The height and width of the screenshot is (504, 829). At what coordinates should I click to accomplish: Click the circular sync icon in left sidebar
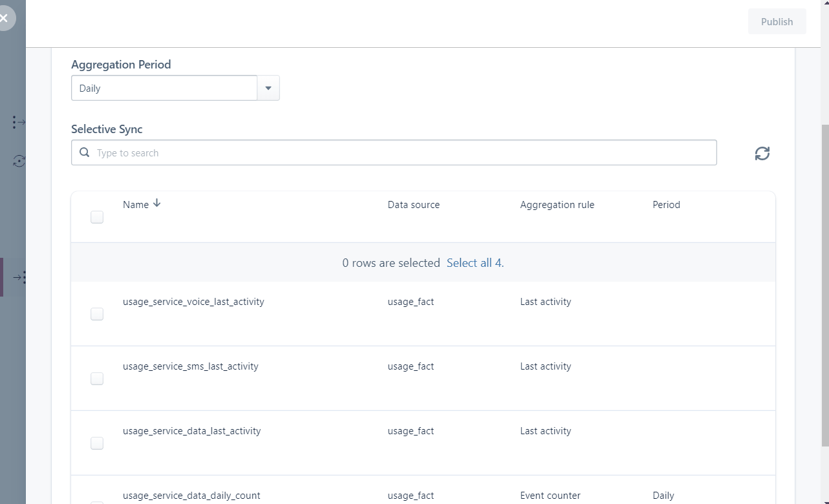coord(19,161)
